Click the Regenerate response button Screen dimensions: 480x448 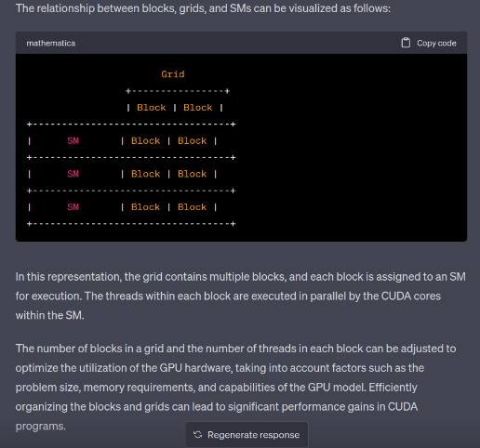(x=247, y=435)
